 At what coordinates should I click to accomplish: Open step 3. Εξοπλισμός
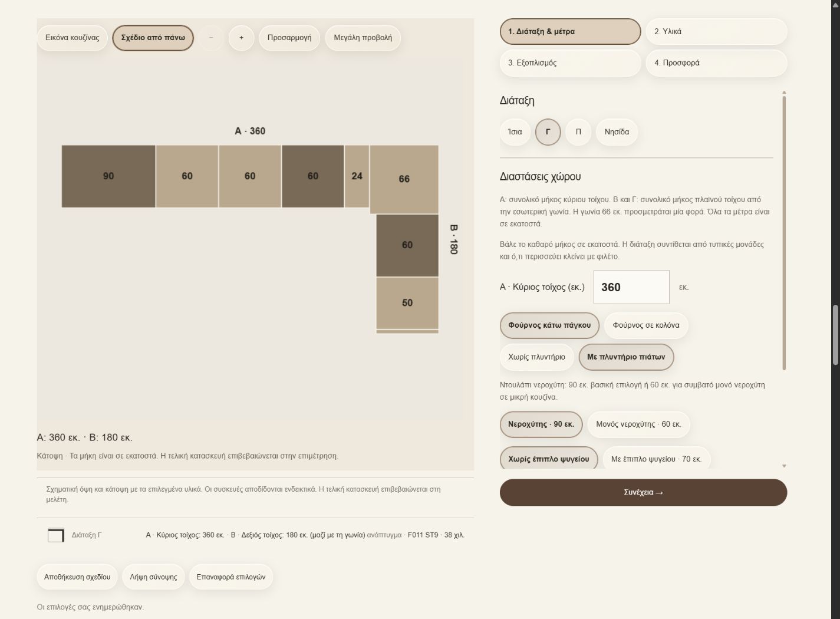click(570, 63)
